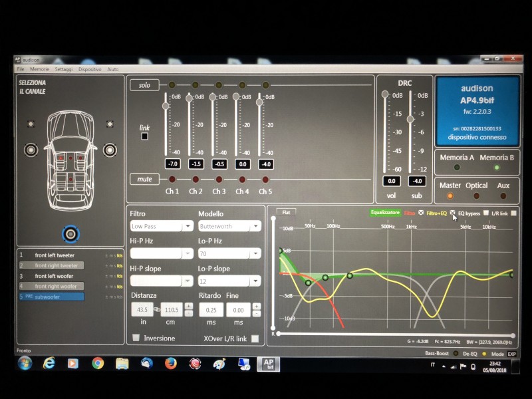Activate the Memoria A indicator
Image resolution: width=532 pixels, height=399 pixels.
(457, 168)
